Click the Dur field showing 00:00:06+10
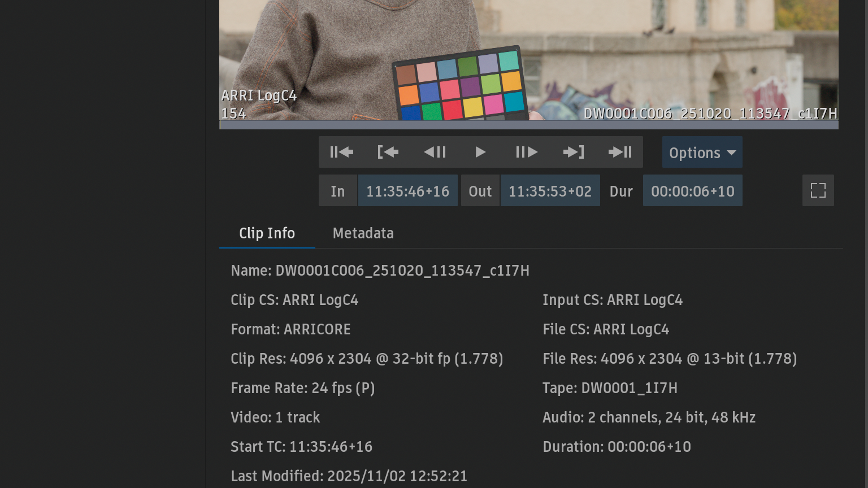Viewport: 868px width, 488px height. [x=692, y=191]
